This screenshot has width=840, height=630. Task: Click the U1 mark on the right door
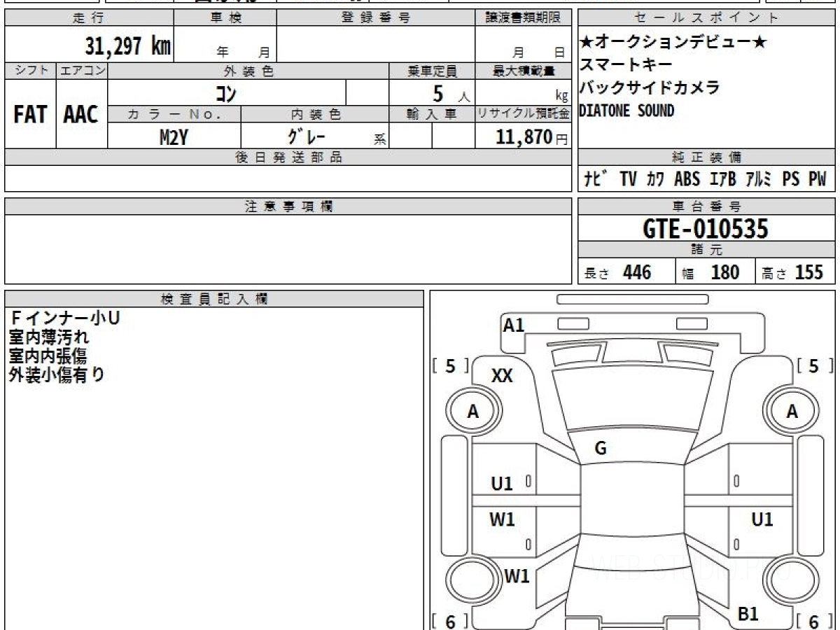tap(762, 519)
